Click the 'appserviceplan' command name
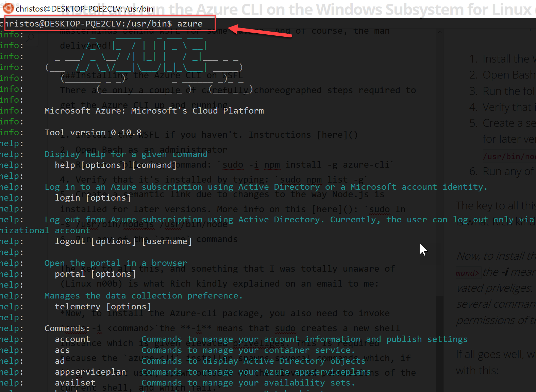This screenshot has width=536, height=392. pyautogui.click(x=90, y=372)
